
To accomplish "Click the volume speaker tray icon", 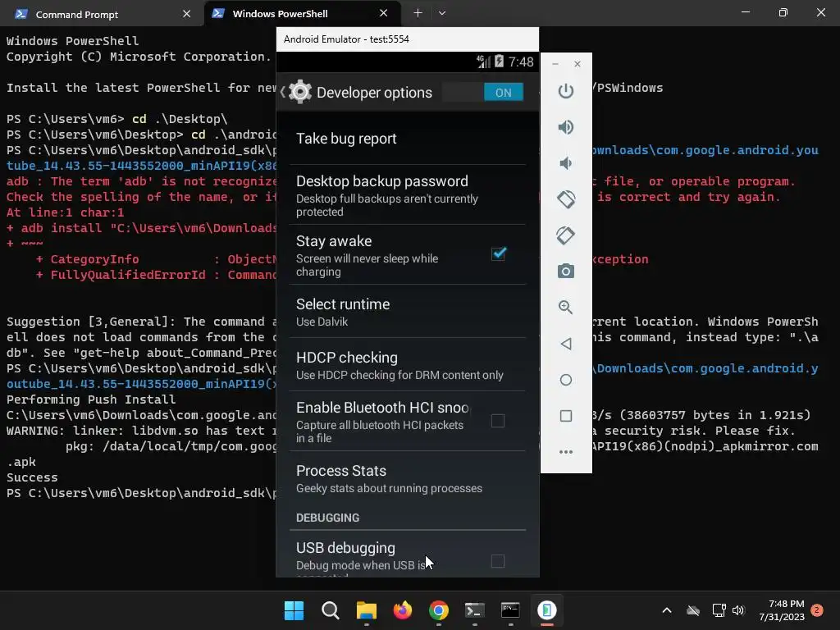I will pos(738,610).
